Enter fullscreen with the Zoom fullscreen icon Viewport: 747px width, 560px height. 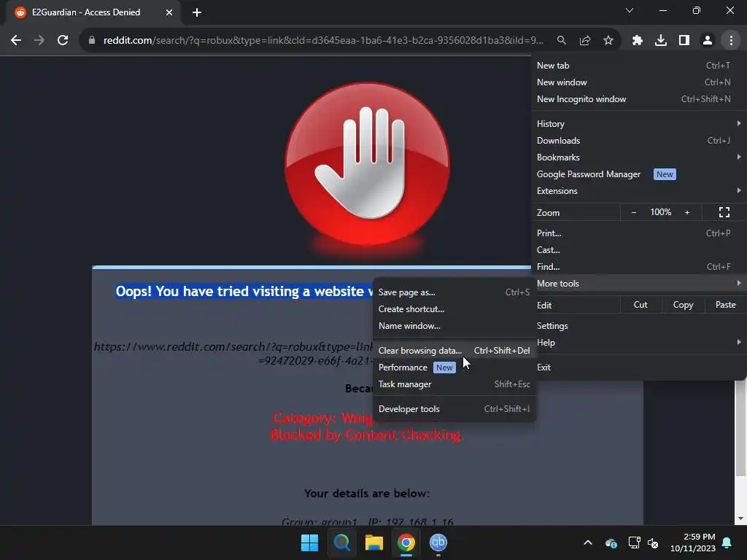tap(724, 212)
